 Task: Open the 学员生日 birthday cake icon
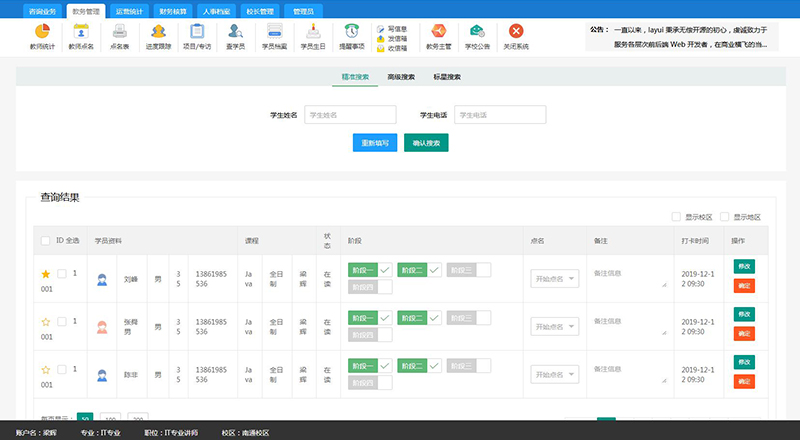pos(312,32)
